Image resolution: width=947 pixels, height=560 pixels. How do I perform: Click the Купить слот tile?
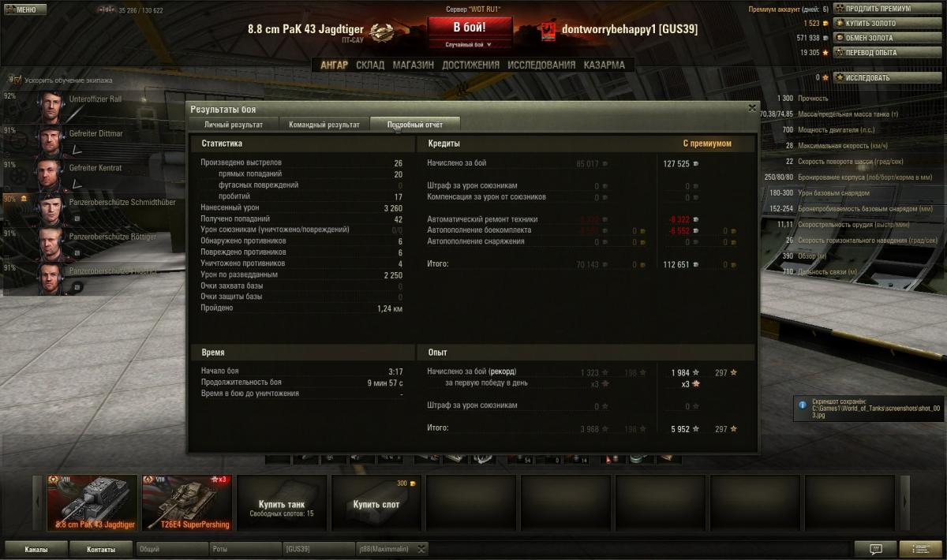click(x=376, y=502)
